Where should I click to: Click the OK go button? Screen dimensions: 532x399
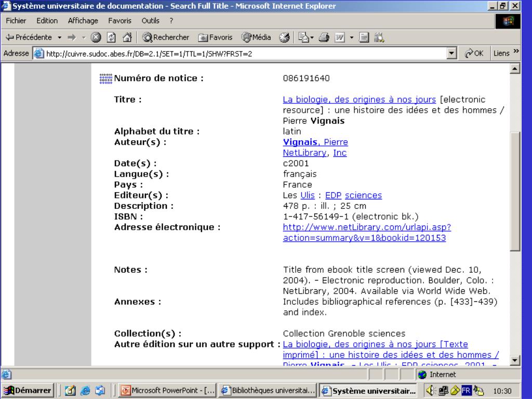[474, 54]
